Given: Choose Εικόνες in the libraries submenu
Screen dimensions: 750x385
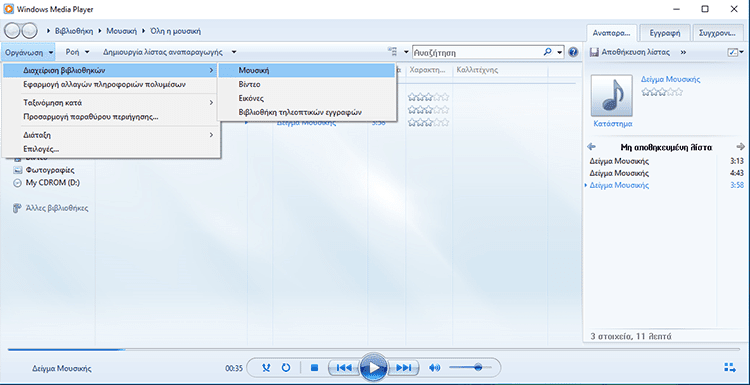Looking at the screenshot, I should coord(307,98).
